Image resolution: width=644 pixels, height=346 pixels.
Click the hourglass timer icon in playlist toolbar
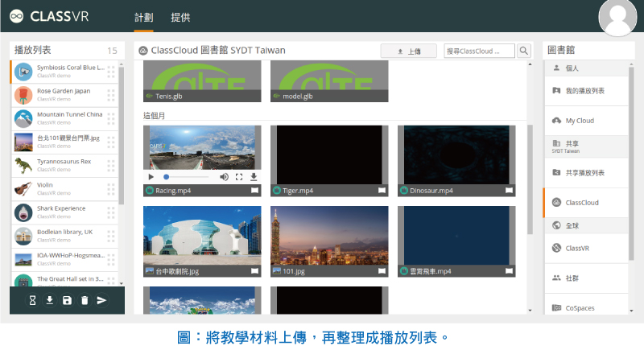[31, 300]
